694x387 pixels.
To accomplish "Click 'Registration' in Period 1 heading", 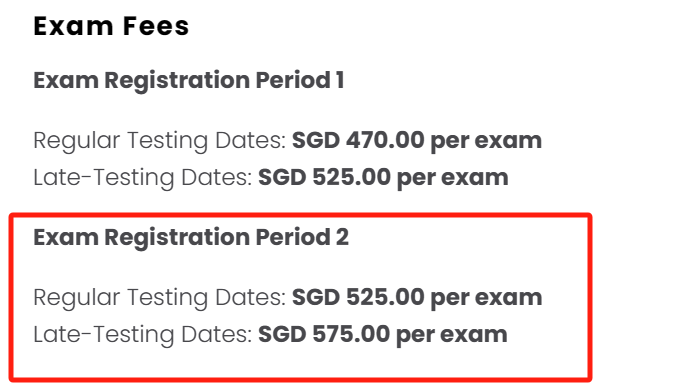I will 177,81.
